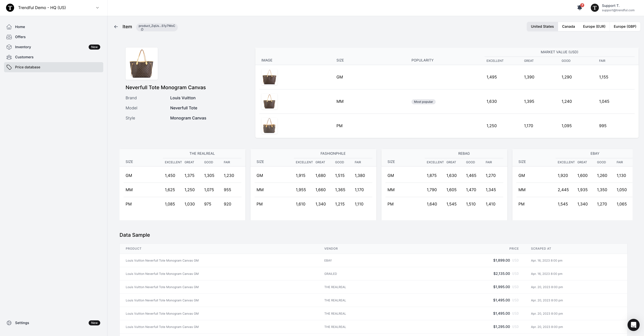Click the Home icon in sidebar
Image resolution: width=644 pixels, height=336 pixels.
click(9, 27)
